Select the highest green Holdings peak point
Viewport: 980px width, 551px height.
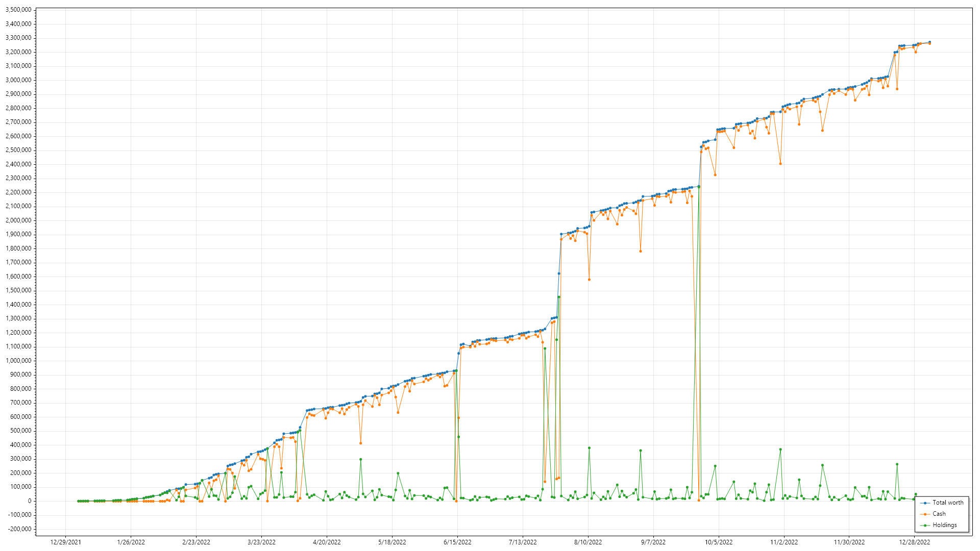coord(699,187)
